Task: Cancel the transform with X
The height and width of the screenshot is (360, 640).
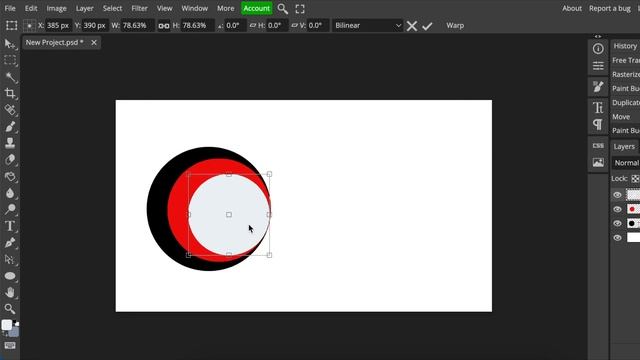Action: point(412,26)
